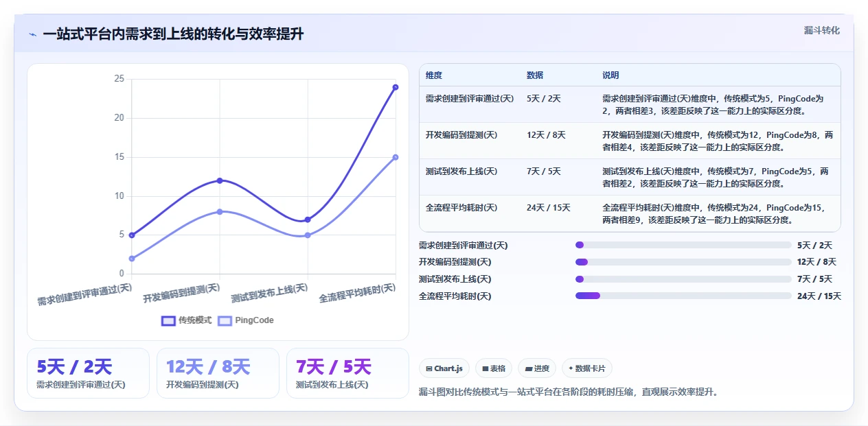
Task: Click the PingCode legend color box
Action: [x=225, y=320]
